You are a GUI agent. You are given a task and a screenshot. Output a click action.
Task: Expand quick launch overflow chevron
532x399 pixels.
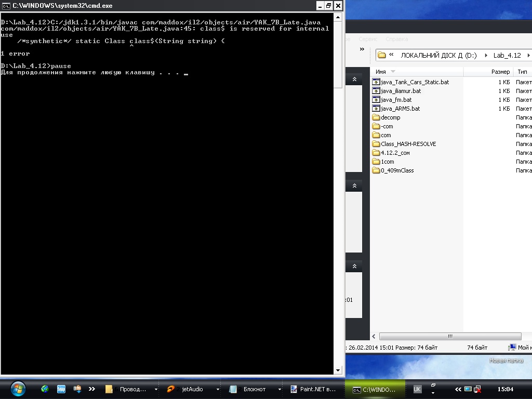(92, 389)
